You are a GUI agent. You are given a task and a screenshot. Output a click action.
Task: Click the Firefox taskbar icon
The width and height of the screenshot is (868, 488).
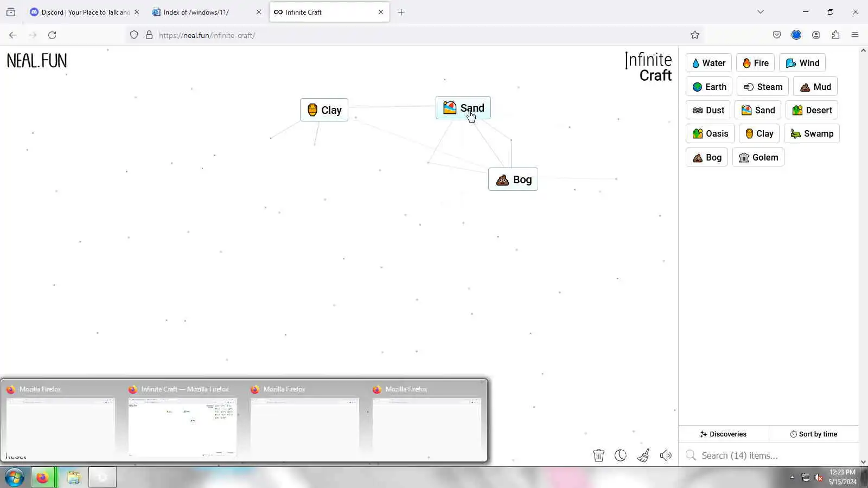point(43,478)
